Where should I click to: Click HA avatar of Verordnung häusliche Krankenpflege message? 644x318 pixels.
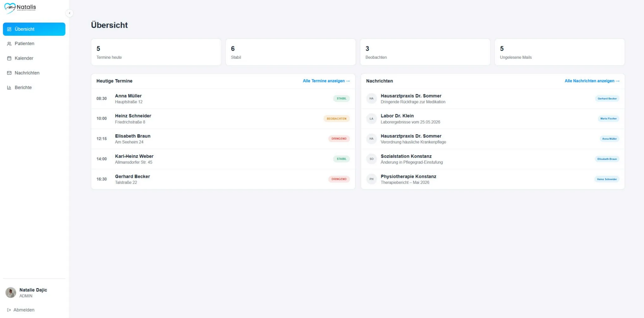click(x=371, y=139)
